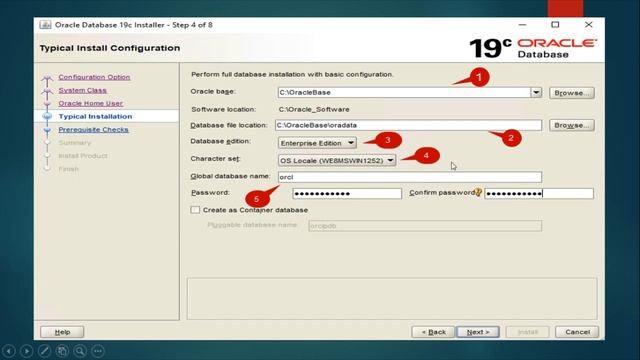Open the see all slides icon
This screenshot has width=640, height=360.
point(62,351)
